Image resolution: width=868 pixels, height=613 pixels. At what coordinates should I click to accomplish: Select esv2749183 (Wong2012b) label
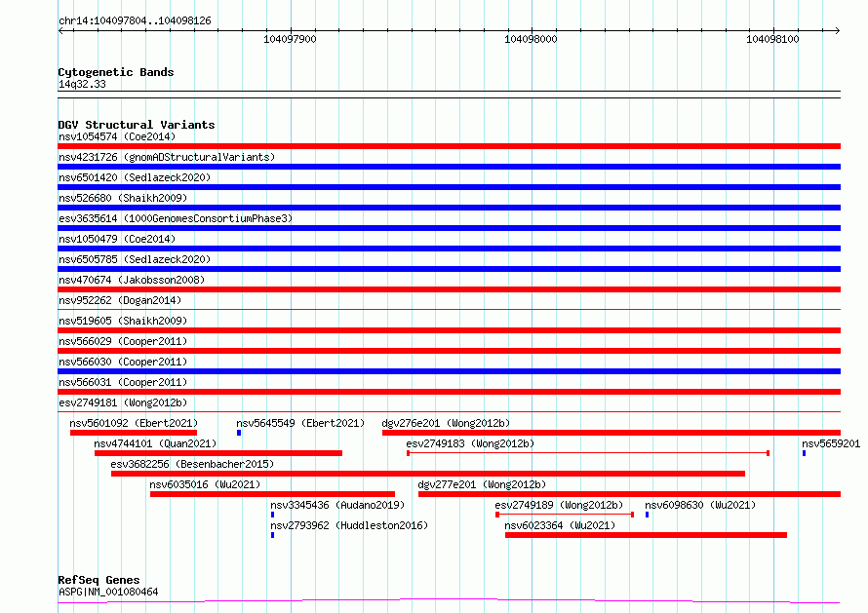coord(470,443)
